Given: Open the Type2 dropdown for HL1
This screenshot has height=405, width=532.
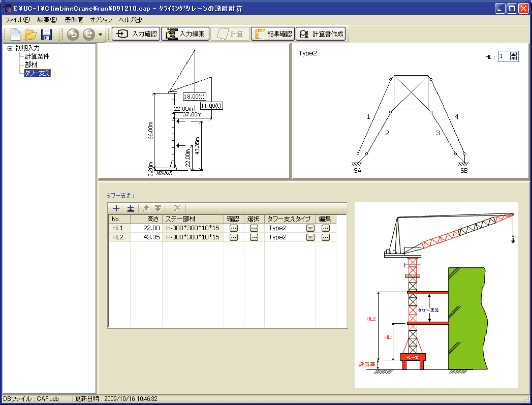Looking at the screenshot, I should [310, 228].
